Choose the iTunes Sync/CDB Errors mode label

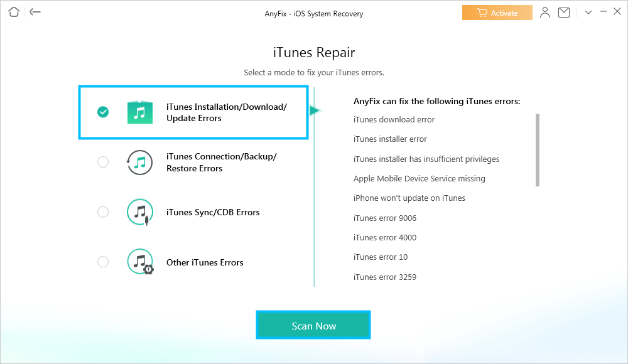213,212
